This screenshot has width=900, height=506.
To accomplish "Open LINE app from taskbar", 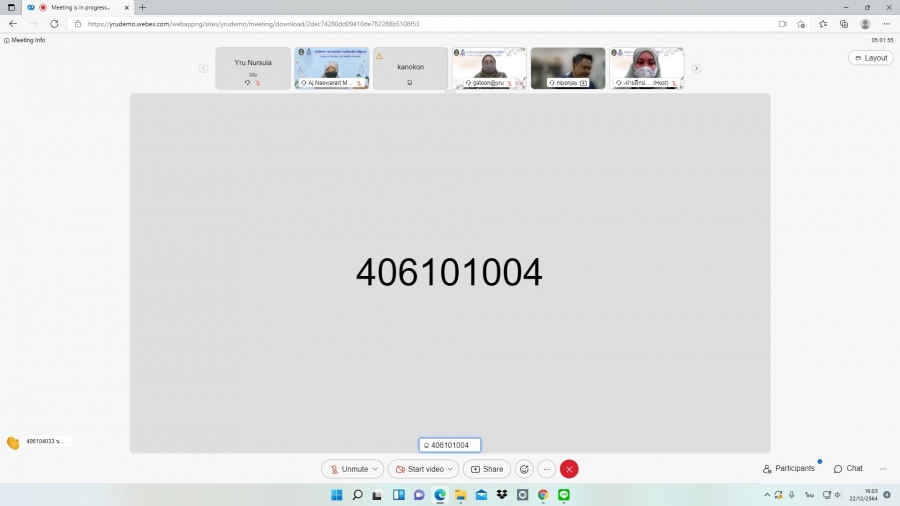I will click(564, 495).
